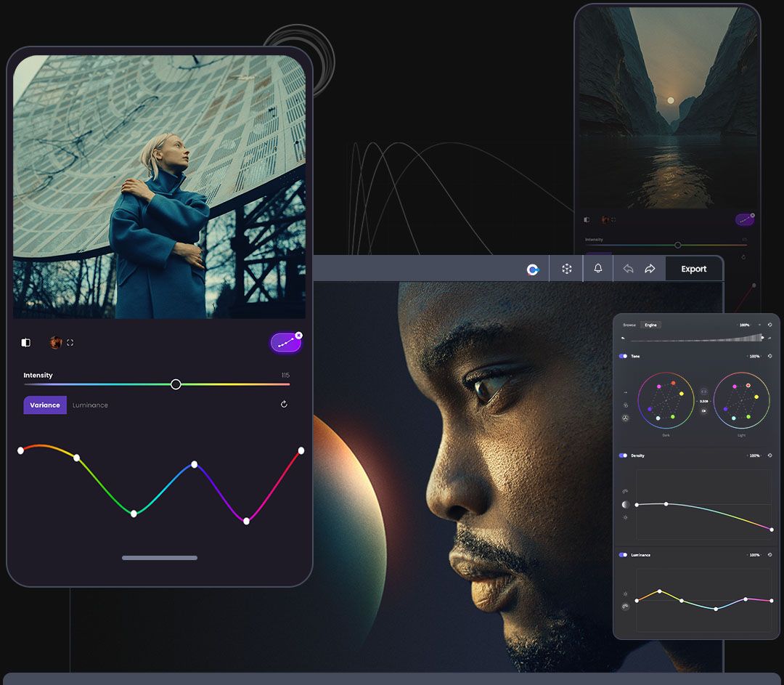Open the 100% dropdown in the panel header
This screenshot has height=685, width=784.
[x=744, y=325]
